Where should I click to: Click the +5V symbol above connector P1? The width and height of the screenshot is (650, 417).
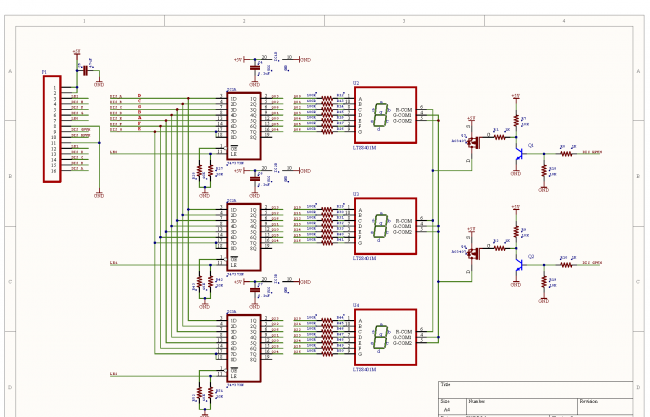pyautogui.click(x=76, y=53)
